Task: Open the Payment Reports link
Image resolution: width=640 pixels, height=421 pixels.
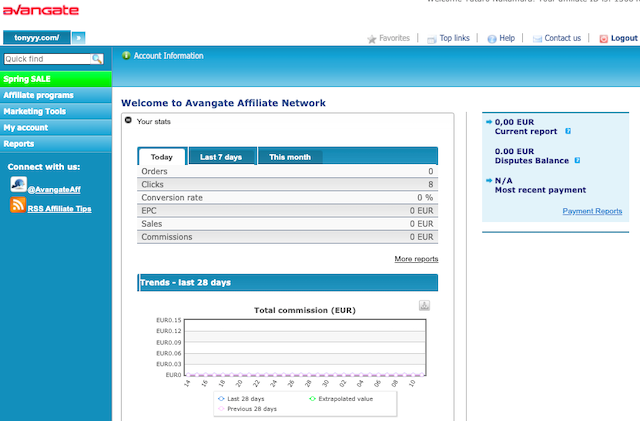Action: 592,211
